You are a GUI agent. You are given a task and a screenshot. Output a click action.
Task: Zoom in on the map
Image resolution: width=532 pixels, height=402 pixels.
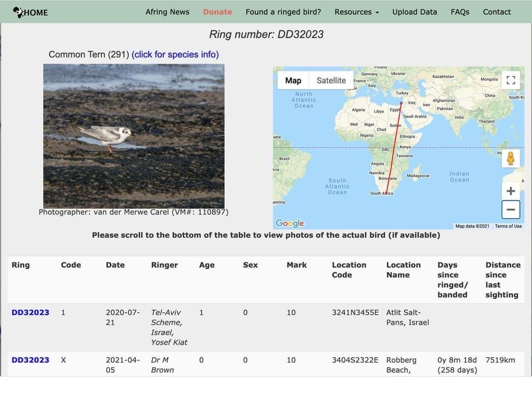click(510, 191)
